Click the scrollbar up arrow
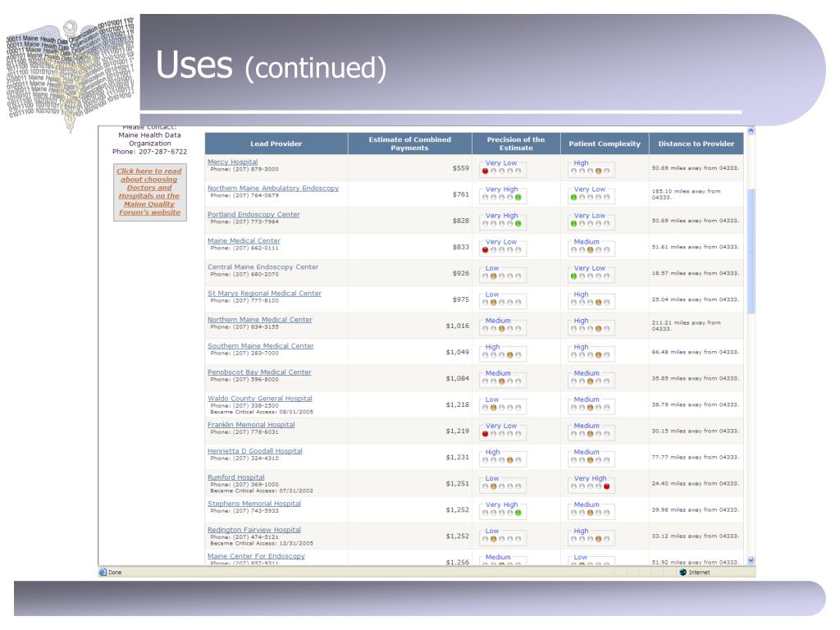Viewport: 840px width, 630px height. click(x=751, y=130)
